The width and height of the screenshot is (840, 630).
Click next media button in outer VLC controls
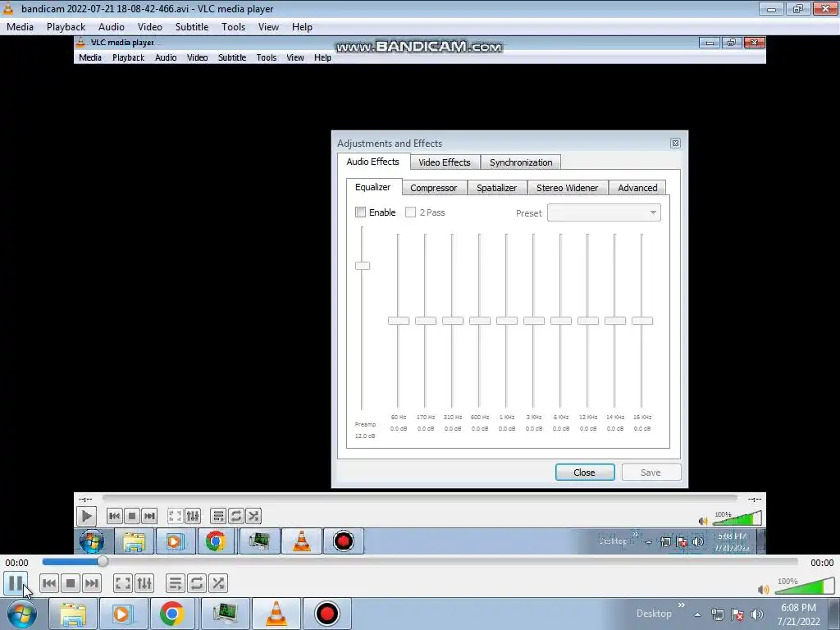[x=92, y=583]
